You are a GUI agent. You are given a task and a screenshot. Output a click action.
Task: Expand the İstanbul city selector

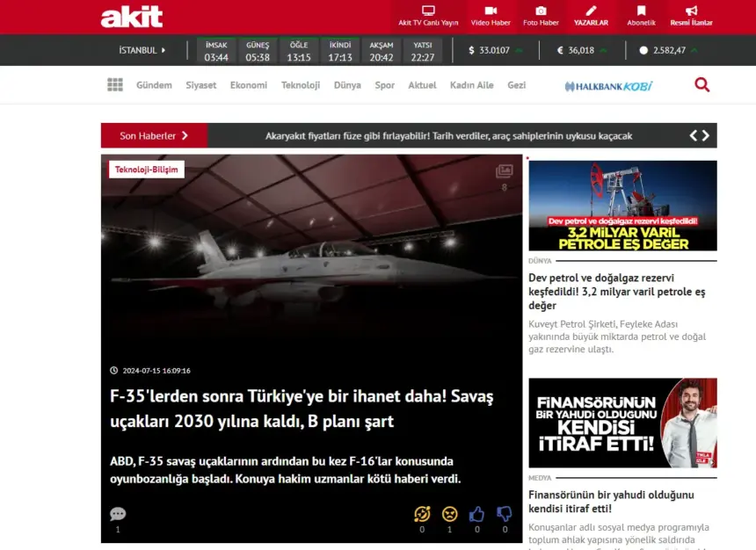(x=142, y=50)
